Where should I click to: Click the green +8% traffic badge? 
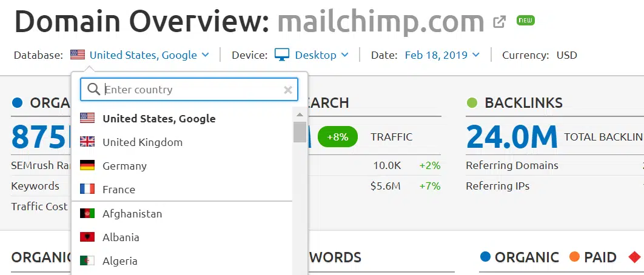click(337, 137)
